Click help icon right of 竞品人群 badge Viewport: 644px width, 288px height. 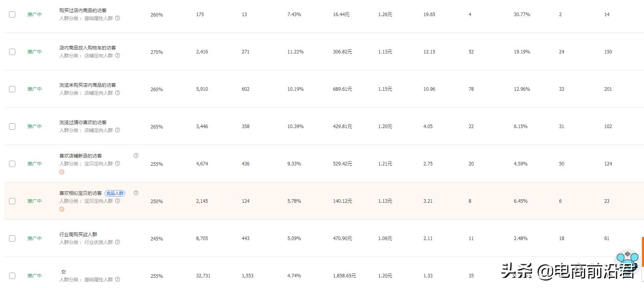(x=136, y=193)
